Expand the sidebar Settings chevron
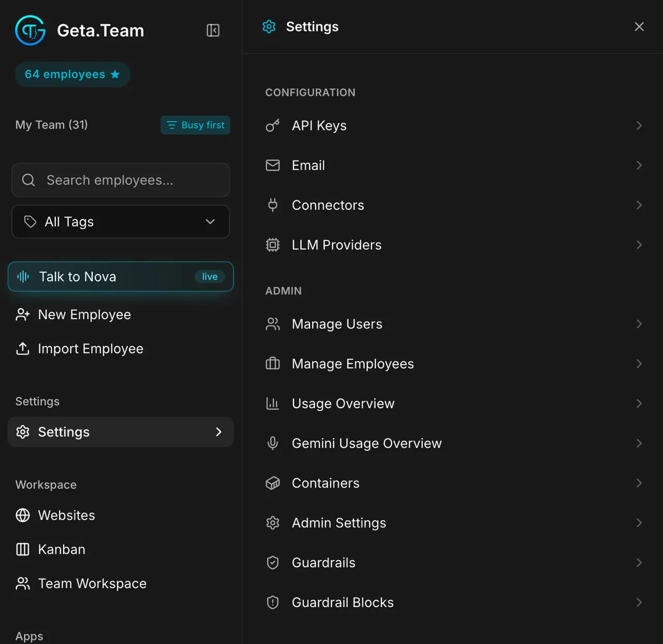 219,432
